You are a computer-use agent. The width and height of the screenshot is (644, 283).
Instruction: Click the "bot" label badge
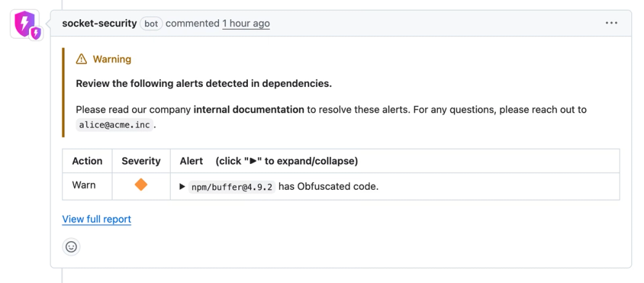151,24
